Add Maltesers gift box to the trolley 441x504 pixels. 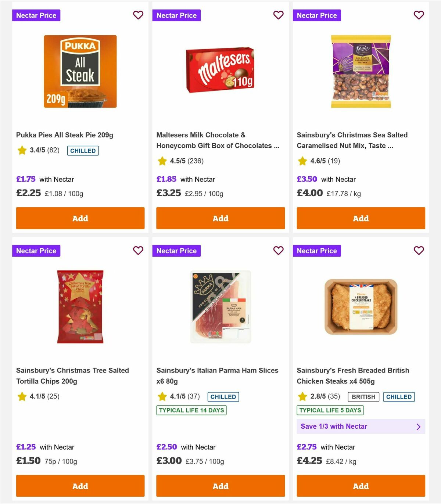[x=220, y=218]
